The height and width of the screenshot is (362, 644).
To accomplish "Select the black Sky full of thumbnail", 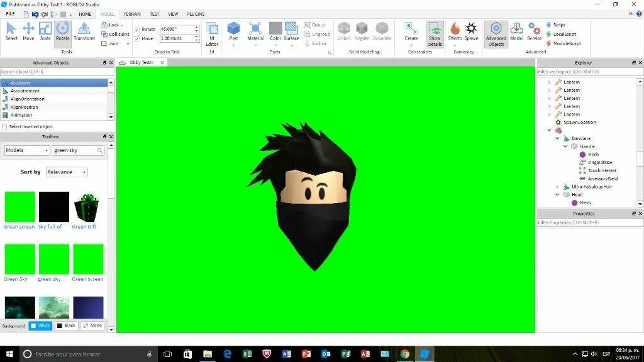I will pos(54,207).
